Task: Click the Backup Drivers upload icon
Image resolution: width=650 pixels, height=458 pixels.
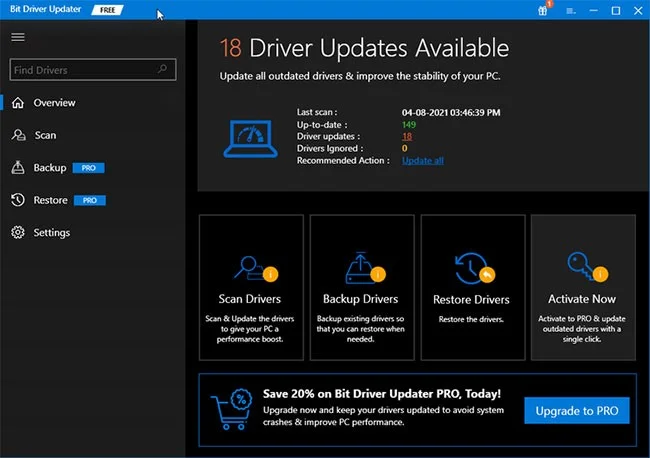Action: 365,268
